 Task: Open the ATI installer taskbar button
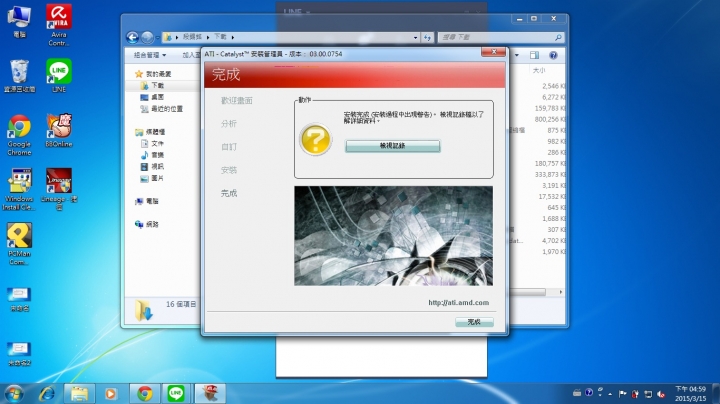pos(210,394)
